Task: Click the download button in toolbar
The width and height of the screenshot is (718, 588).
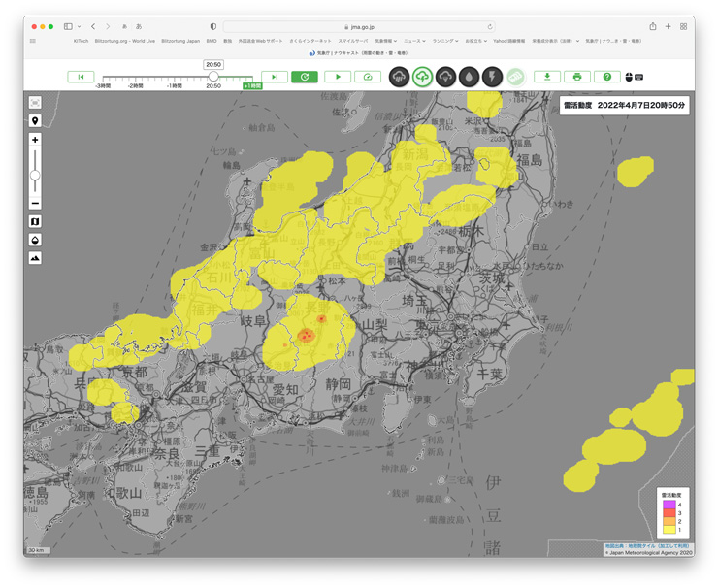Action: (x=547, y=77)
